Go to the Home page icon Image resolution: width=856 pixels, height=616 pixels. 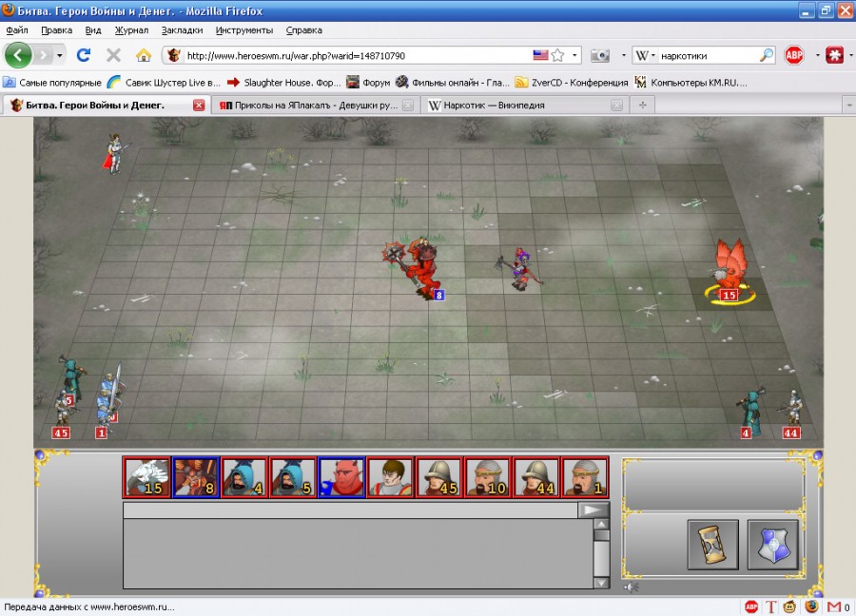(144, 55)
